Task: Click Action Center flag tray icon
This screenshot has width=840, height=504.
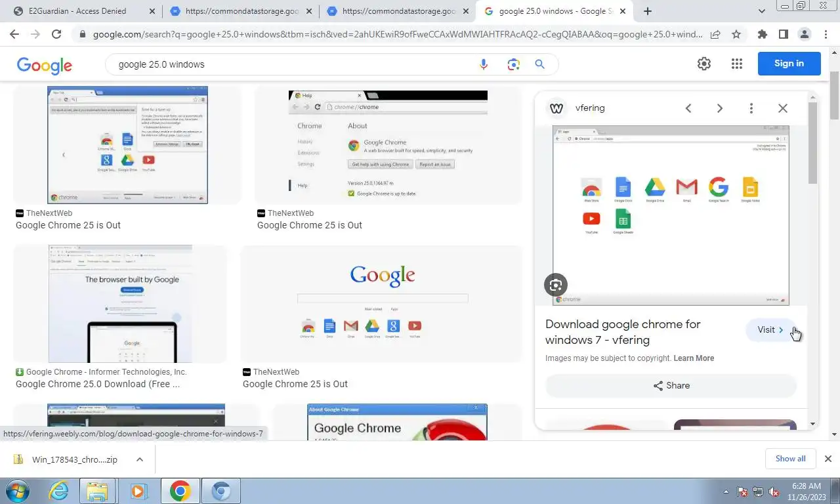Action: [742, 492]
